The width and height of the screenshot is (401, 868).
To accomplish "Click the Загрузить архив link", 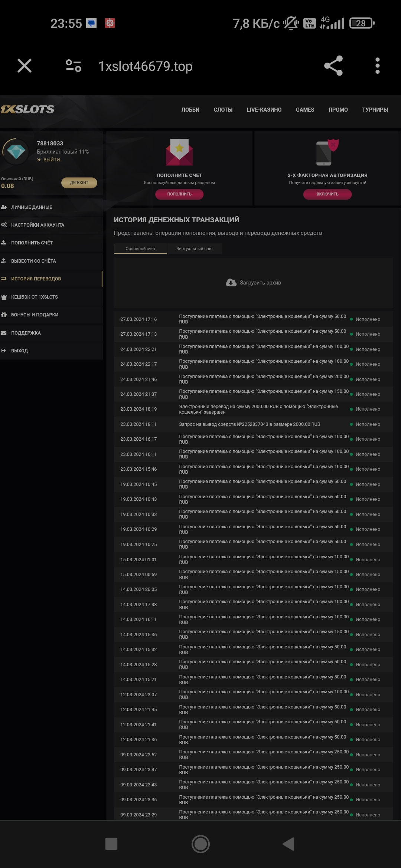I will pos(260,283).
